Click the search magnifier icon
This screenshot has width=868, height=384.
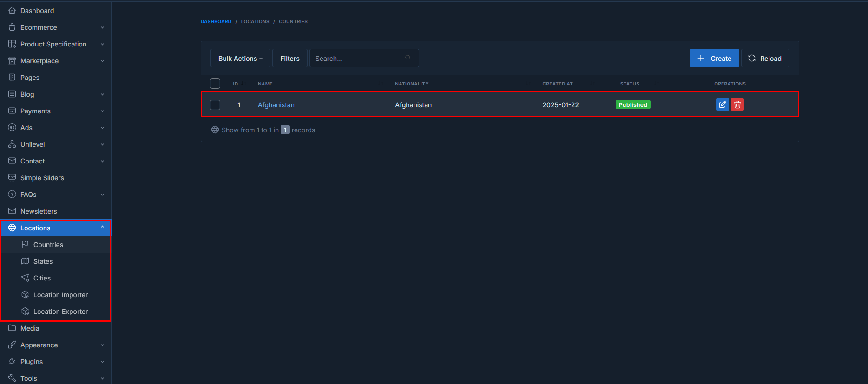point(408,58)
